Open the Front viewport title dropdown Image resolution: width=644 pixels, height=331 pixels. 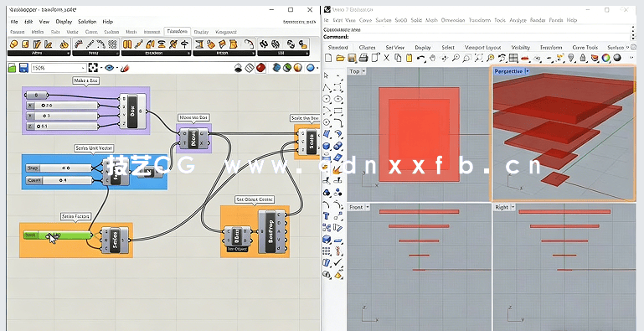(x=368, y=207)
